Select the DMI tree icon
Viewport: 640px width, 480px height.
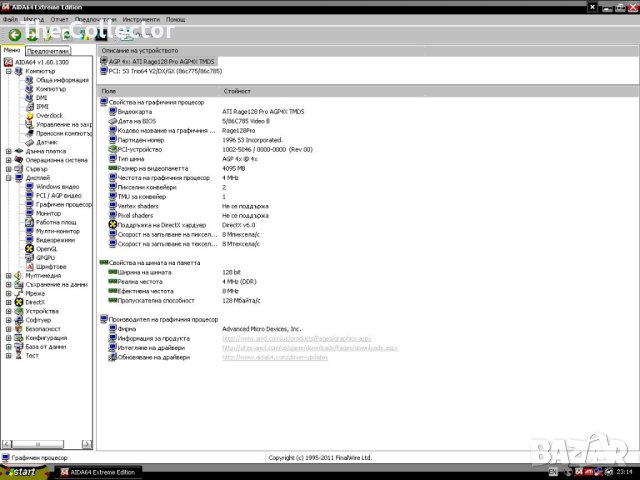(x=29, y=98)
